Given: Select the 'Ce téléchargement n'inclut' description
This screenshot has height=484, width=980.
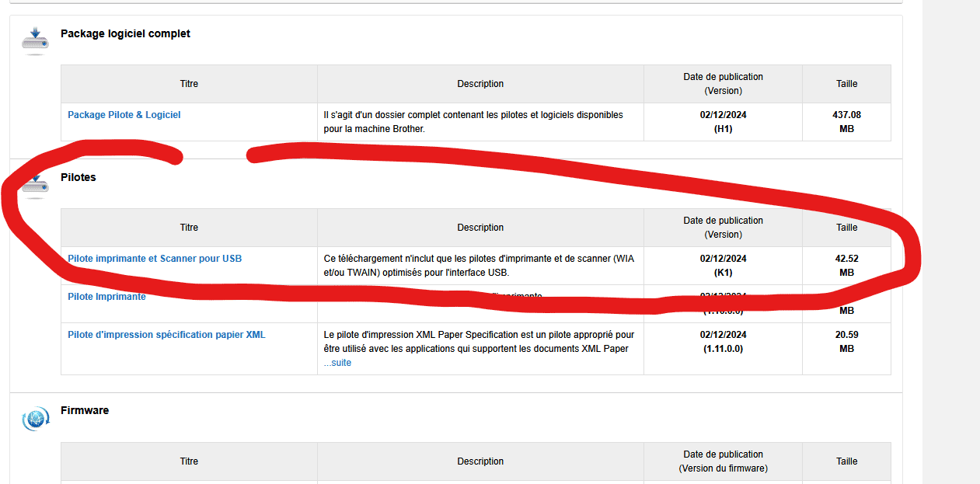Looking at the screenshot, I should (x=480, y=266).
